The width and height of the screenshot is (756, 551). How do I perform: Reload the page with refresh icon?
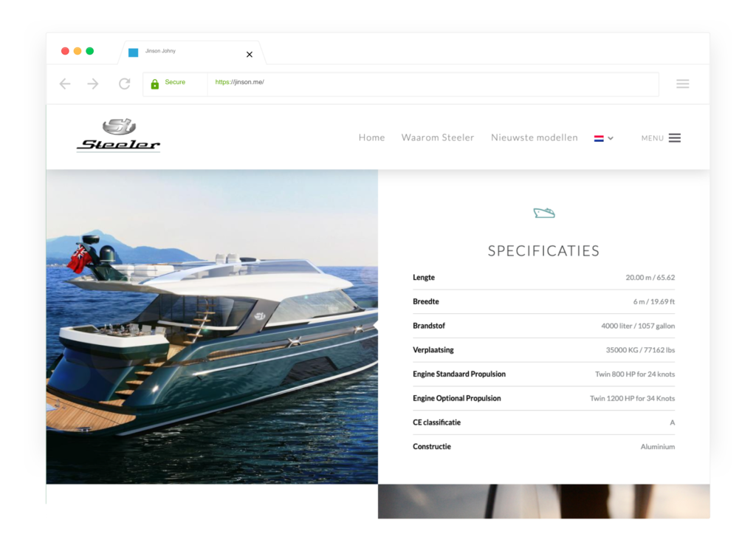coord(124,84)
